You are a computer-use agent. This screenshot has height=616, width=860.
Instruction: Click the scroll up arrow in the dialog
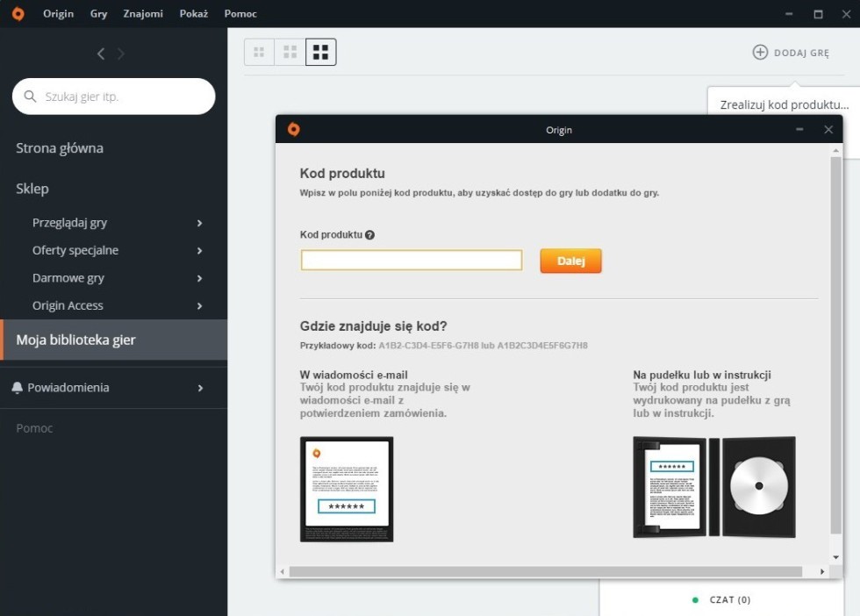[x=835, y=150]
